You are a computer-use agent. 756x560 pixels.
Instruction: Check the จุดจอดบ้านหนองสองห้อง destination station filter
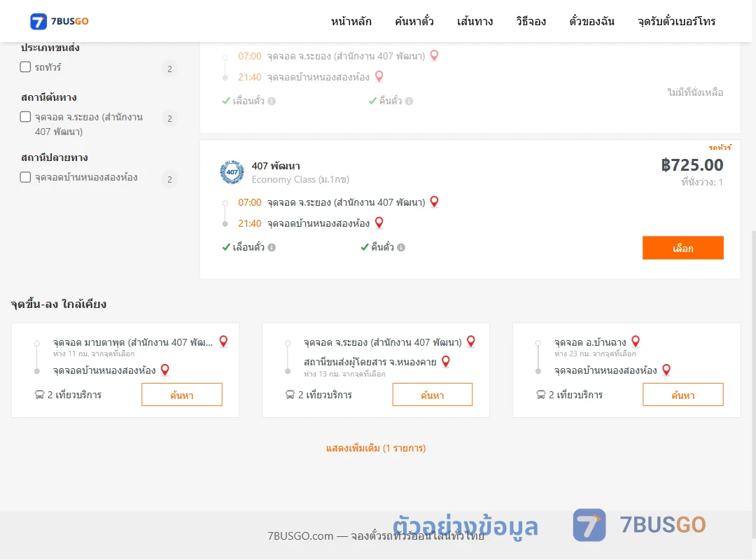click(x=26, y=177)
